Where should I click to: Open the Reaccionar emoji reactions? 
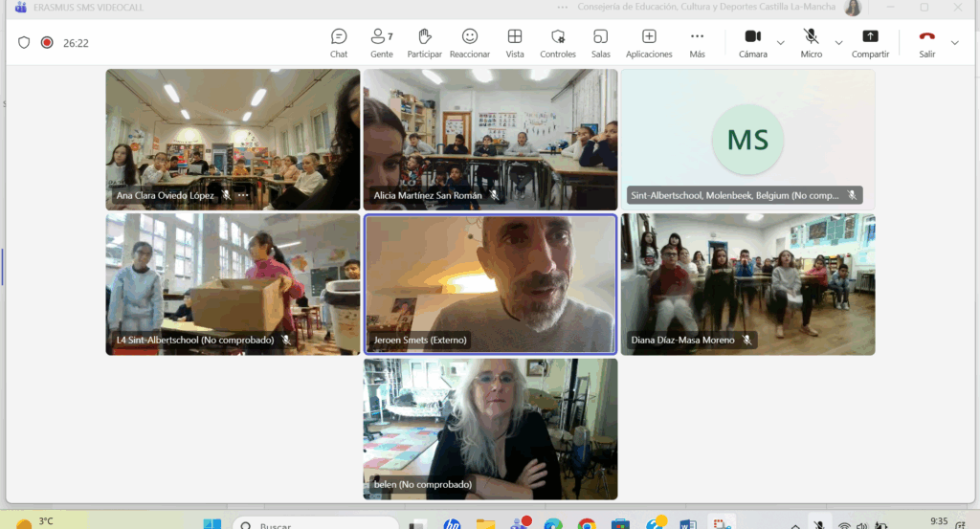470,42
